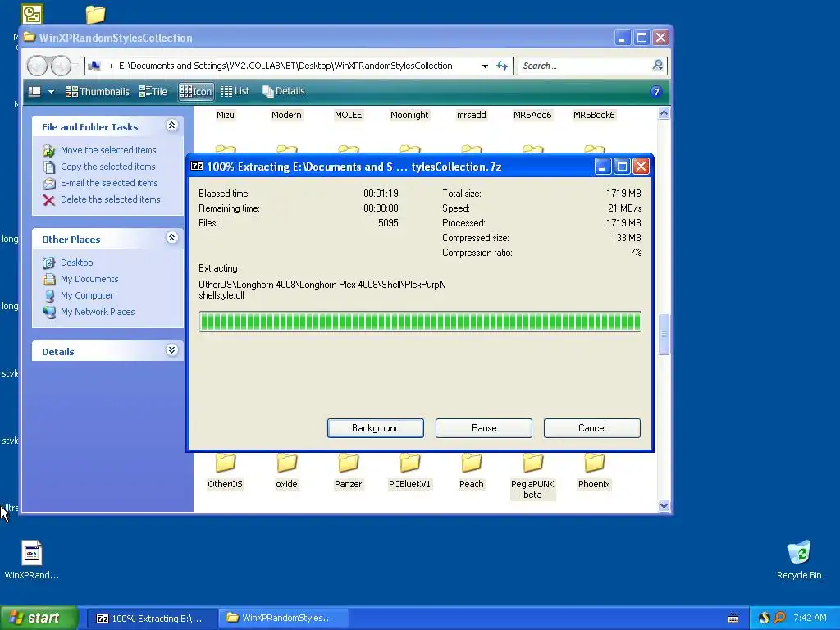Click Copy the selected items
840x630 pixels.
pos(107,167)
